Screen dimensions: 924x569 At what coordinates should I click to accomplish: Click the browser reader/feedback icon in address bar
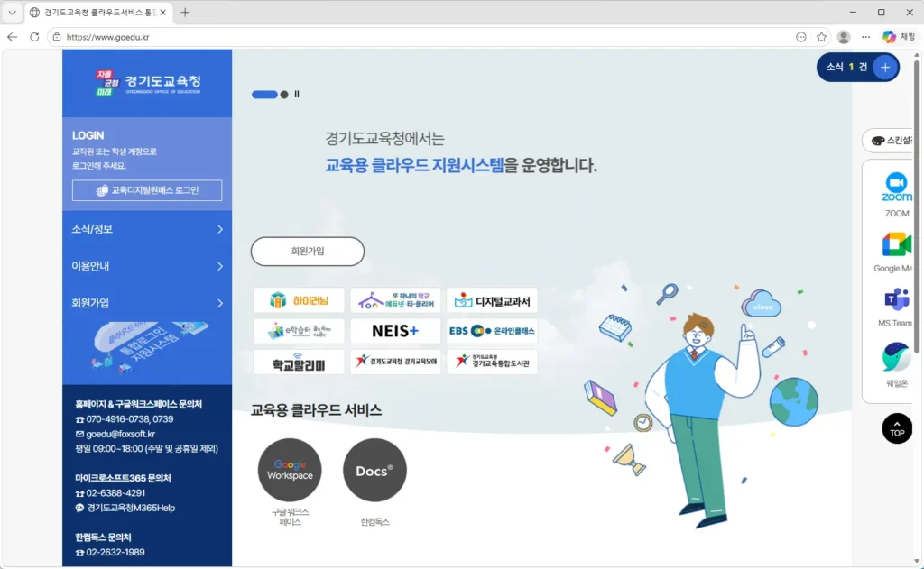point(801,37)
